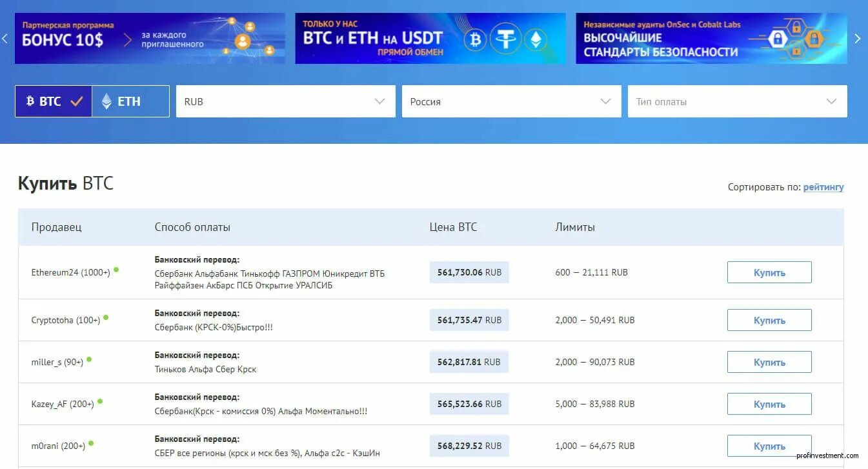
Task: Click price 562,817.81 RUB
Action: pyautogui.click(x=469, y=362)
